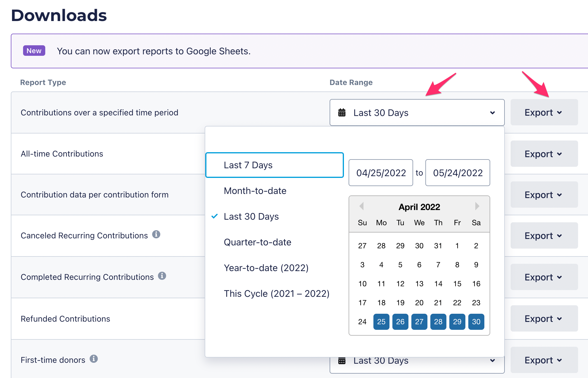Pick Quarter-to-date range option

coord(257,242)
